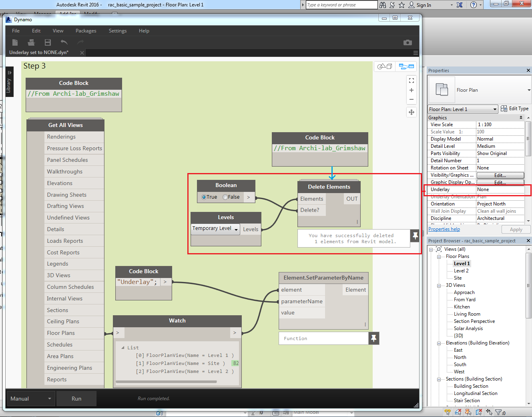Pin the Delete Elements output note
The width and height of the screenshot is (532, 417).
pos(415,236)
